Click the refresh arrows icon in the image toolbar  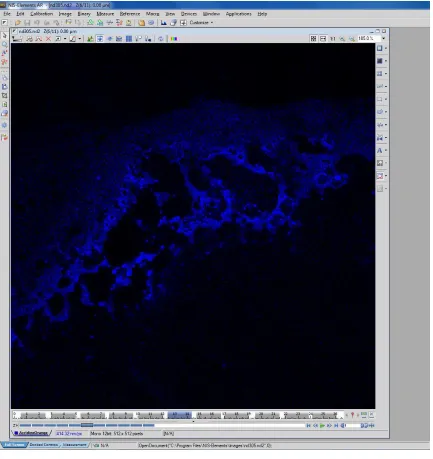point(161,39)
